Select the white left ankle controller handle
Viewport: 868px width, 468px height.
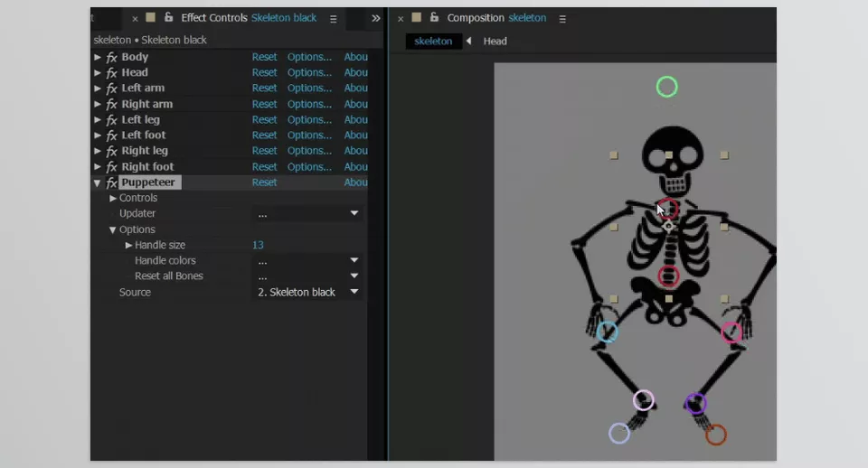click(x=643, y=400)
